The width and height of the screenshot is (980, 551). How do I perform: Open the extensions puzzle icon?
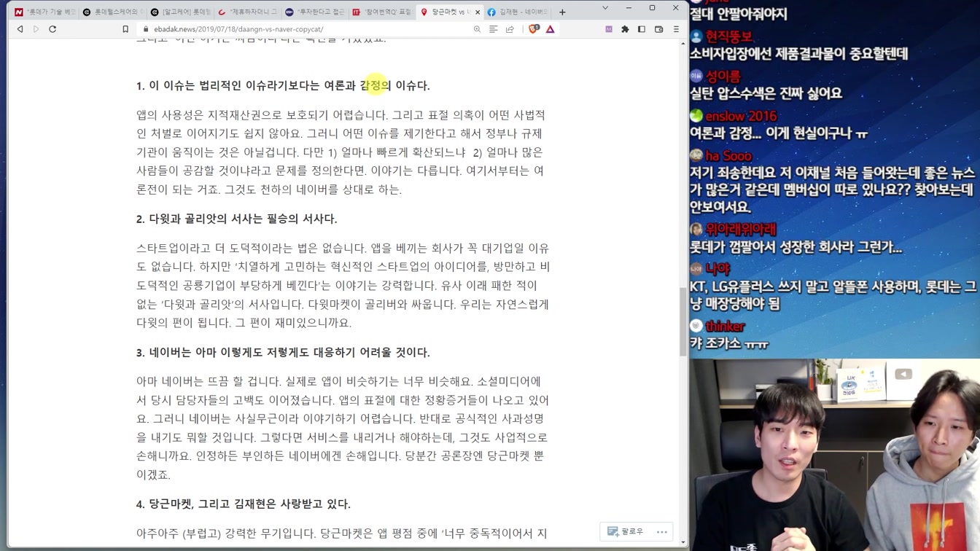coord(625,29)
